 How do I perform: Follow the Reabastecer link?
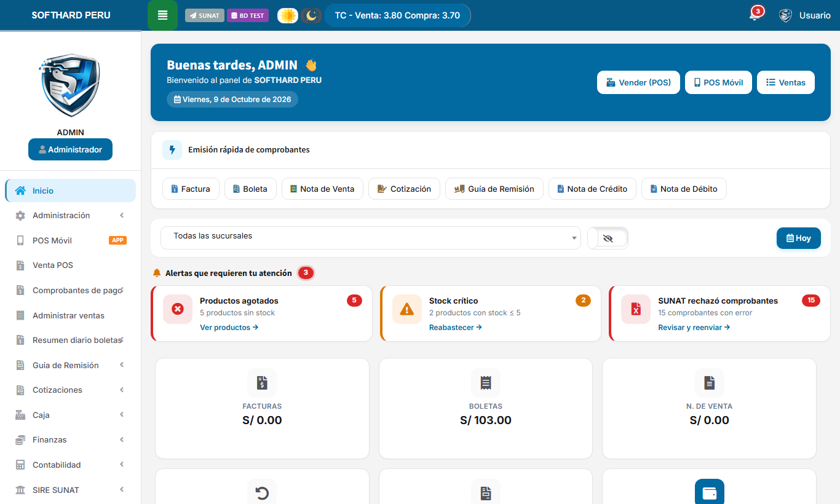point(456,328)
